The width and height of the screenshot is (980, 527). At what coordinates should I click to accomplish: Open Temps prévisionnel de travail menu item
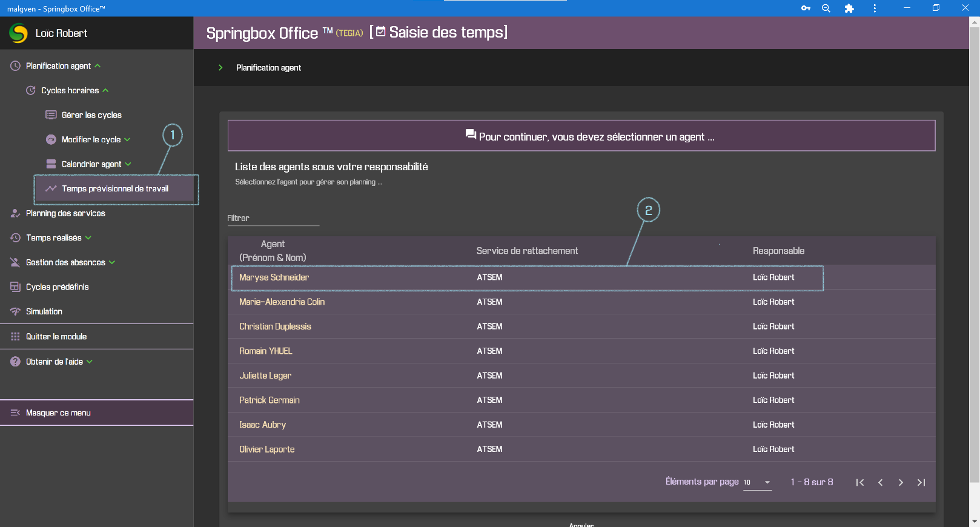click(x=115, y=188)
